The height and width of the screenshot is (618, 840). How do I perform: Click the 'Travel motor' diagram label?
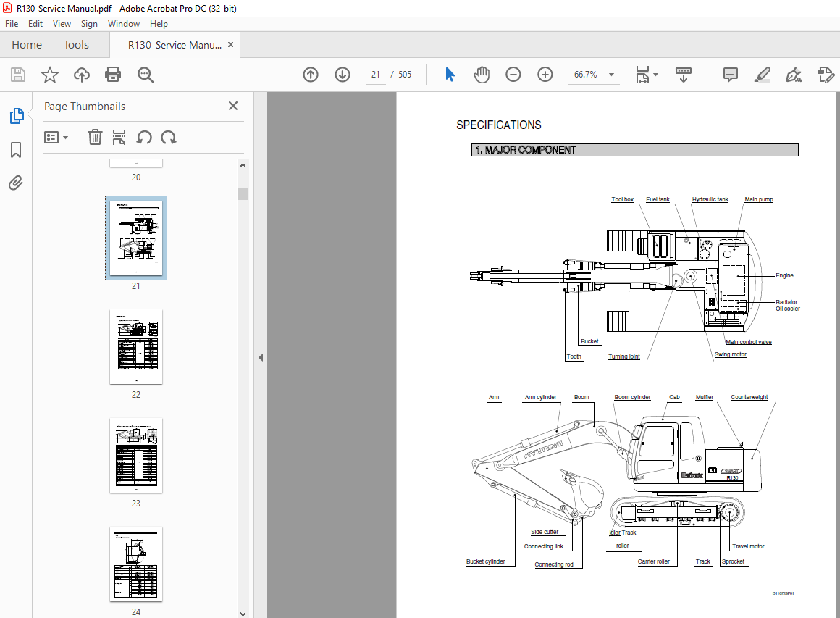(748, 546)
